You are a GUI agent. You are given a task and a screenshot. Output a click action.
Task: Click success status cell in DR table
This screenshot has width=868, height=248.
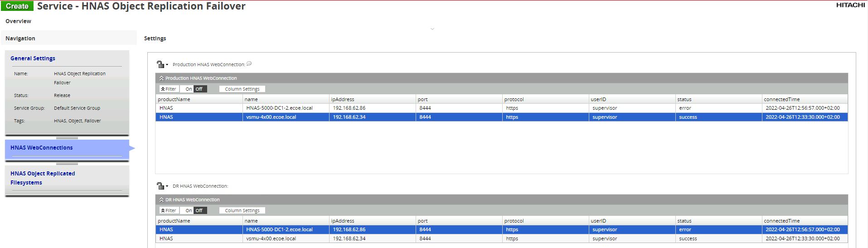coord(718,238)
